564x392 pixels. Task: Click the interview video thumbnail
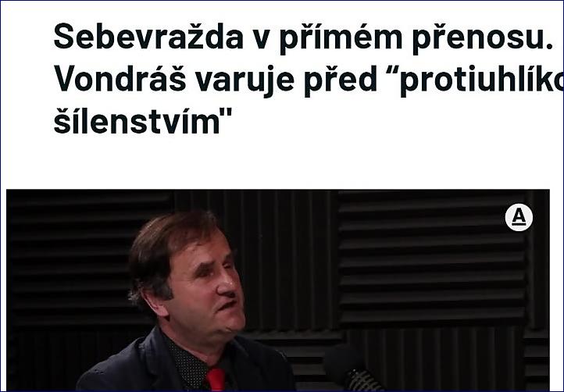pos(277,290)
